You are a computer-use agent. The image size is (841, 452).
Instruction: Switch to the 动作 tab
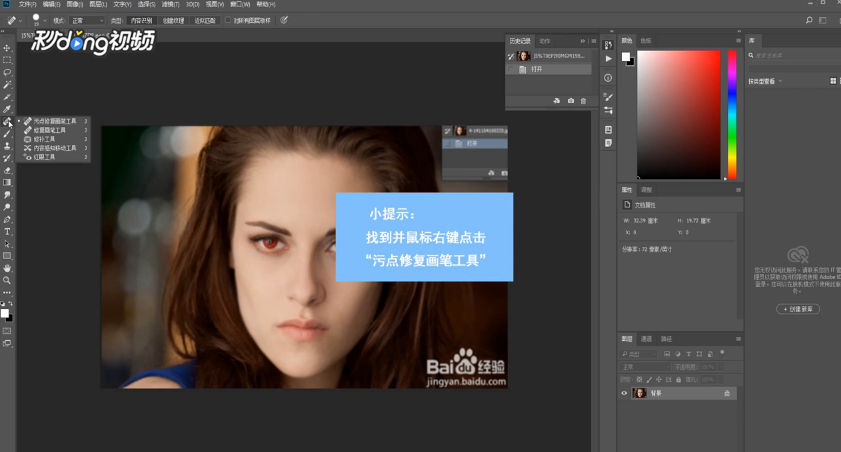[x=544, y=41]
